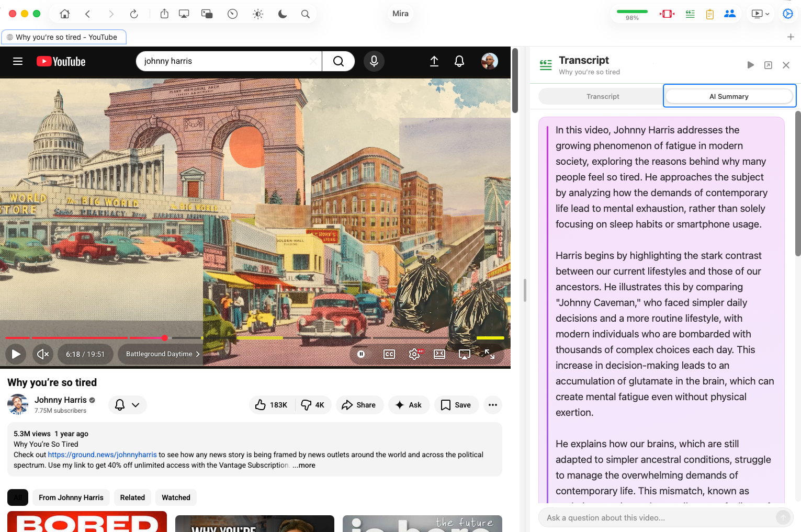Select Watched filter chip
801x532 pixels.
pyautogui.click(x=176, y=497)
